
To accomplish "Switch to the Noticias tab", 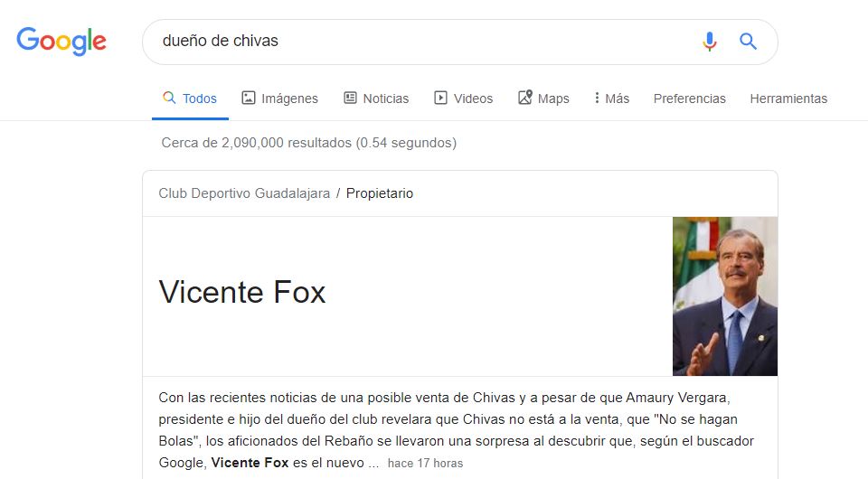I will tap(376, 99).
